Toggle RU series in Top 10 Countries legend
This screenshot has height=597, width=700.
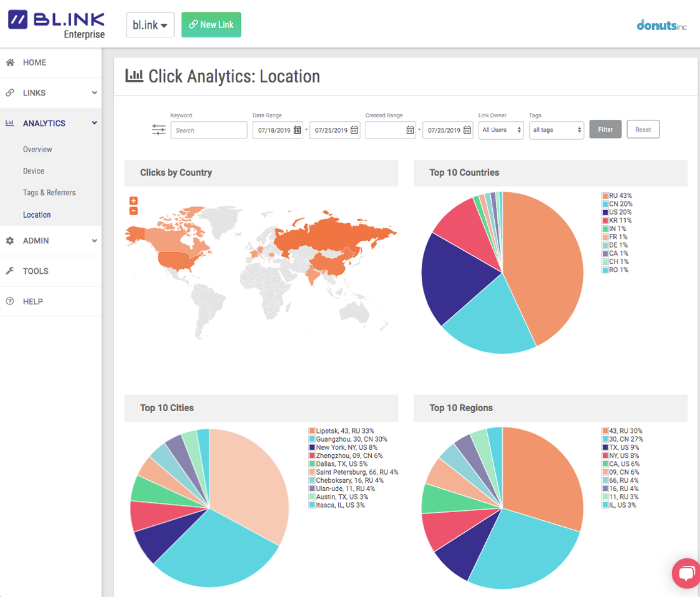pyautogui.click(x=618, y=196)
